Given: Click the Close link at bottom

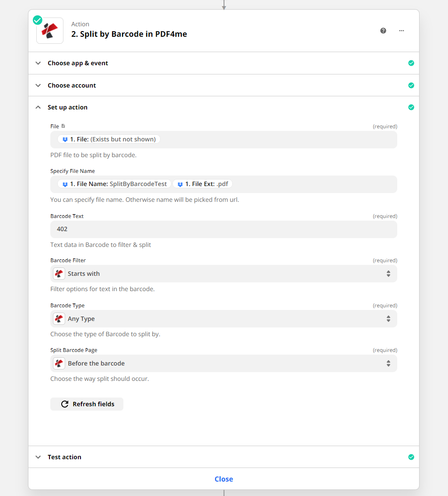Looking at the screenshot, I should [224, 479].
